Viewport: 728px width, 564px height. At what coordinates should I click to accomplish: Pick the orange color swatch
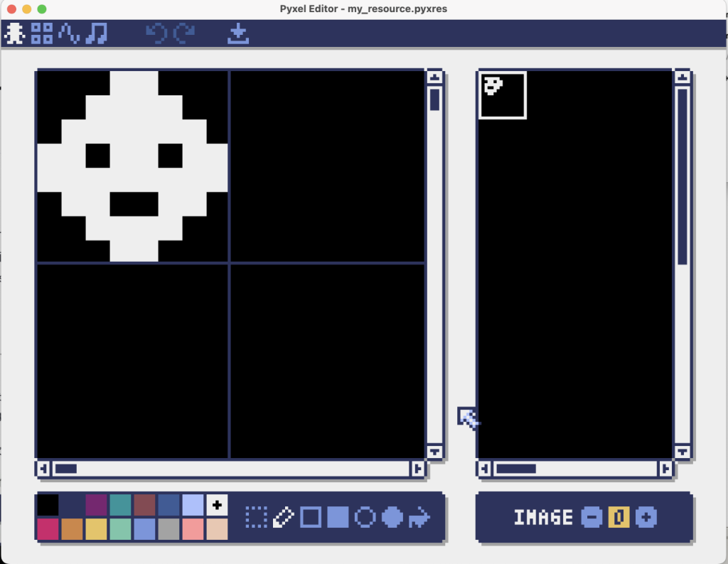(72, 529)
